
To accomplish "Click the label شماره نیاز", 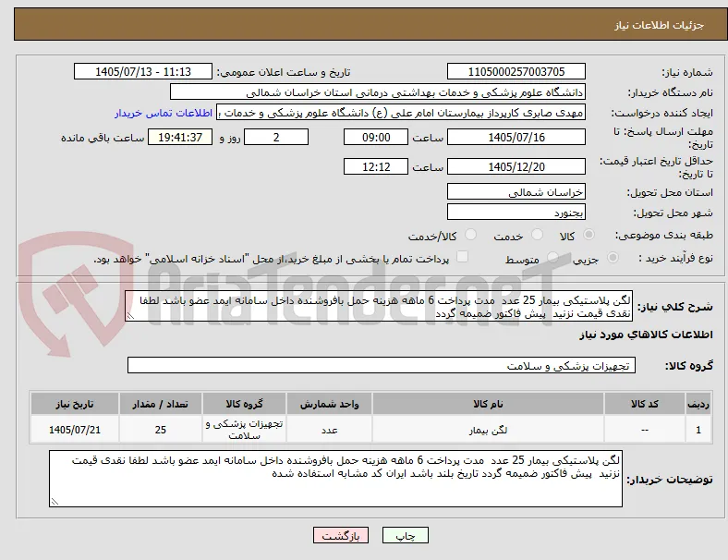I will pyautogui.click(x=687, y=72).
